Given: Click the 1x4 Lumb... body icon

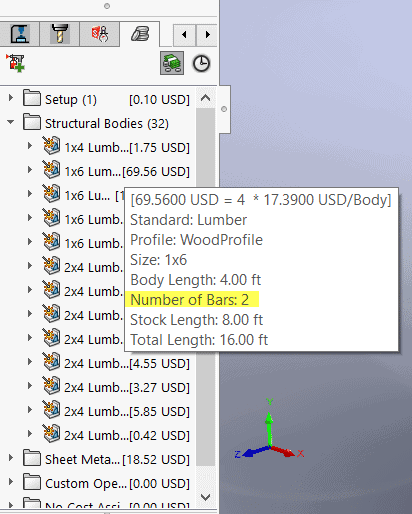Looking at the screenshot, I should point(51,146).
